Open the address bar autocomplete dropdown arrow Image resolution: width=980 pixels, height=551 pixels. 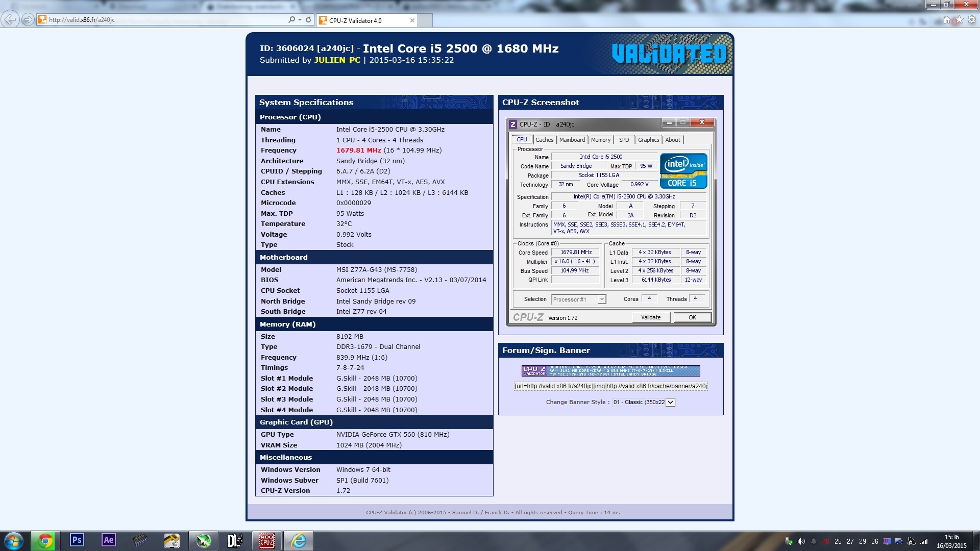pyautogui.click(x=300, y=20)
